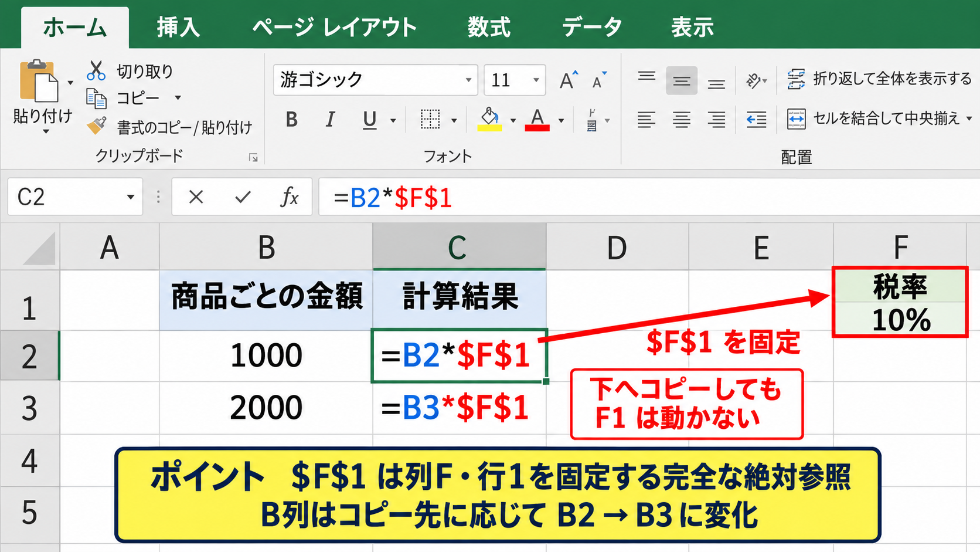This screenshot has height=552, width=980.
Task: Cancel formula entry with X button
Action: pos(196,197)
